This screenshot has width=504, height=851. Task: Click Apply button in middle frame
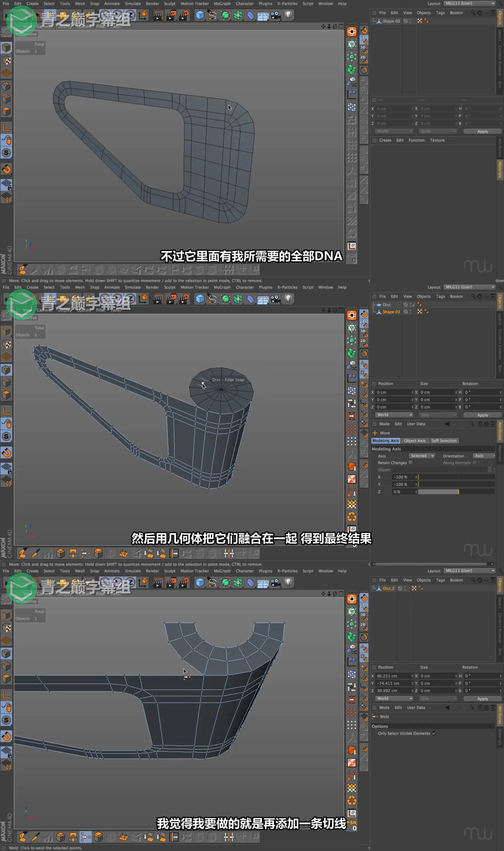point(482,415)
